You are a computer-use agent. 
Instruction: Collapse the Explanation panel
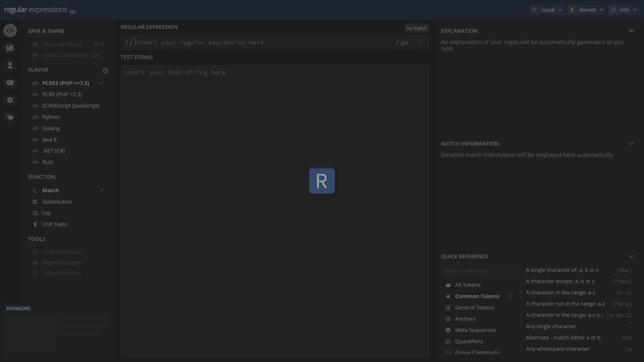tap(632, 31)
